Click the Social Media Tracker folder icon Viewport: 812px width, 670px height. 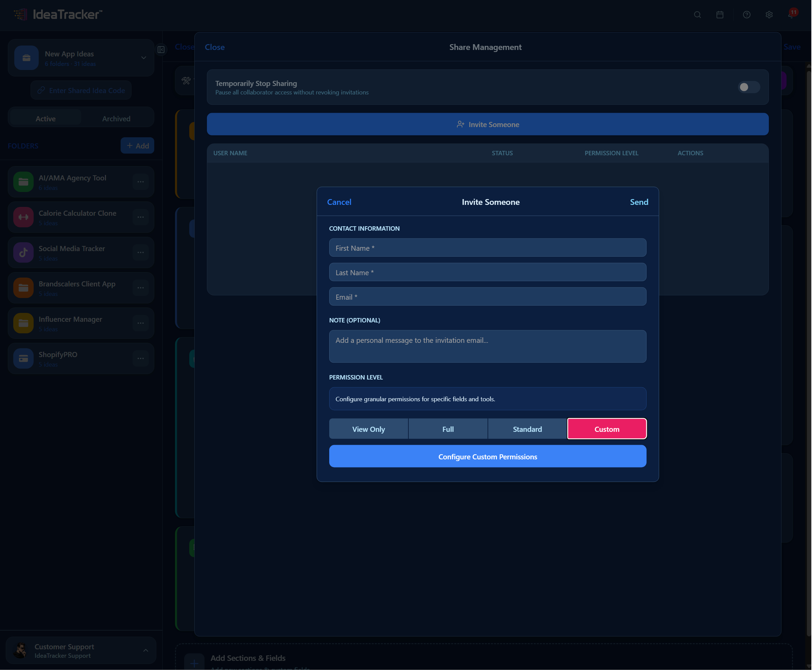point(23,252)
